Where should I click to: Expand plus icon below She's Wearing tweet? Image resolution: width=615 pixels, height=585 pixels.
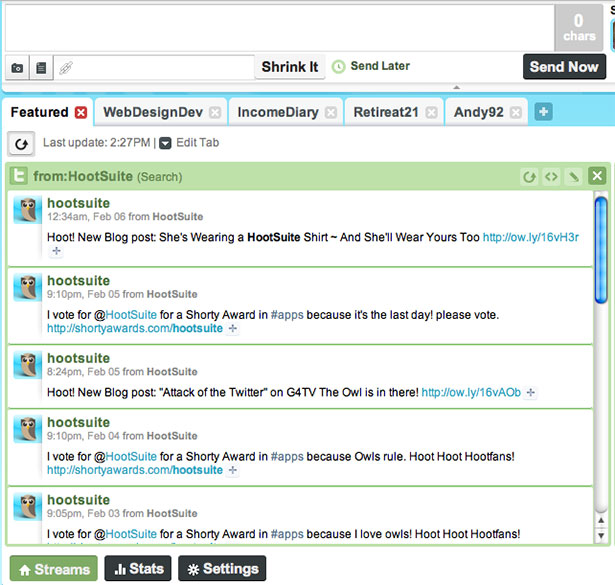56,251
